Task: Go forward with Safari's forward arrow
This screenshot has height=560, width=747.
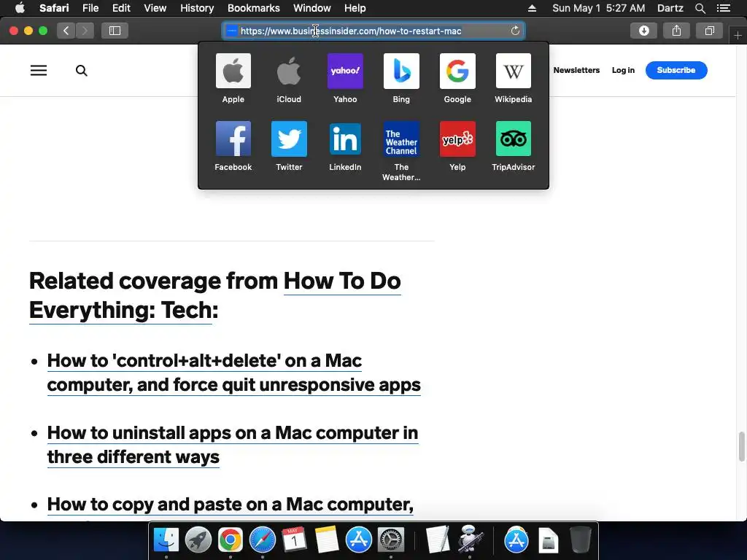Action: (x=85, y=31)
